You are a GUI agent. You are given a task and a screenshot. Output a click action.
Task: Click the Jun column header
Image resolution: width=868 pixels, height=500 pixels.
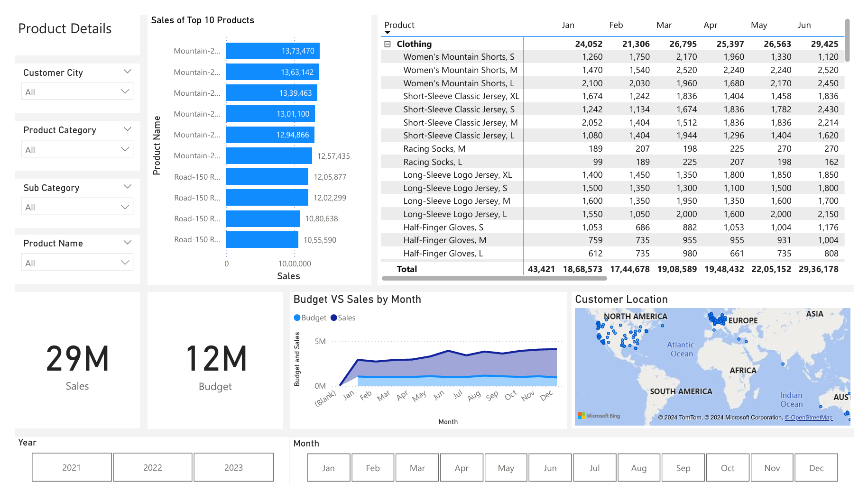click(804, 25)
